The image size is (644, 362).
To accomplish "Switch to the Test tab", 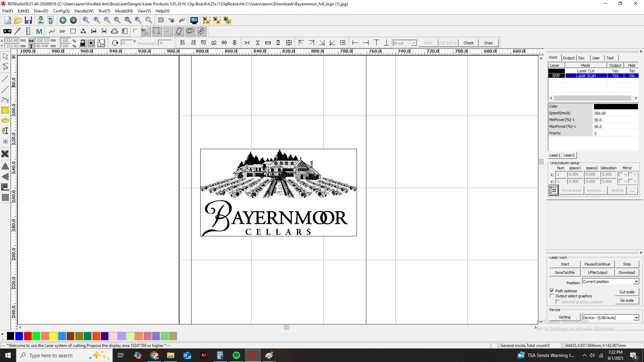I will click(610, 58).
